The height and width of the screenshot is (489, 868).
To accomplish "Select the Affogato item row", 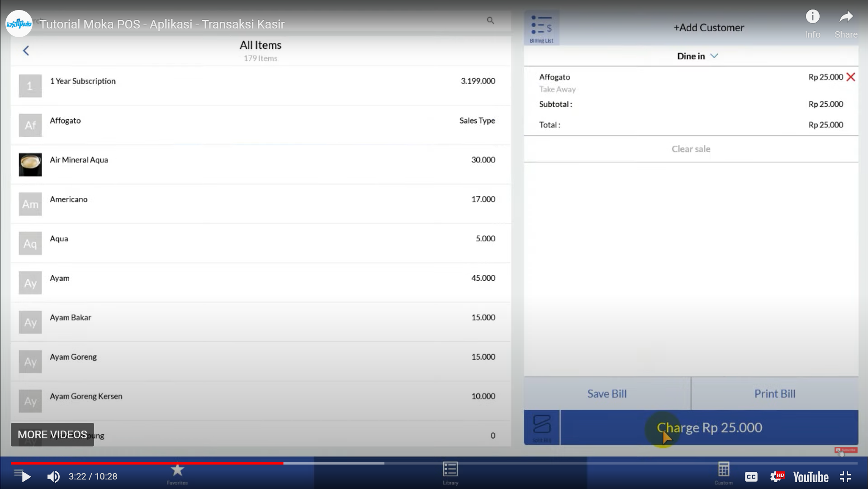I will (x=261, y=125).
